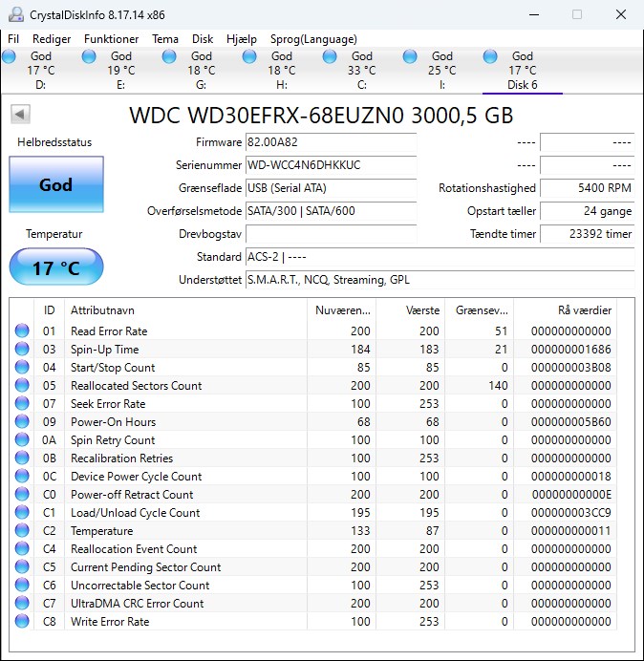The height and width of the screenshot is (661, 644).
Task: Open the Hjælp menu
Action: 241,39
